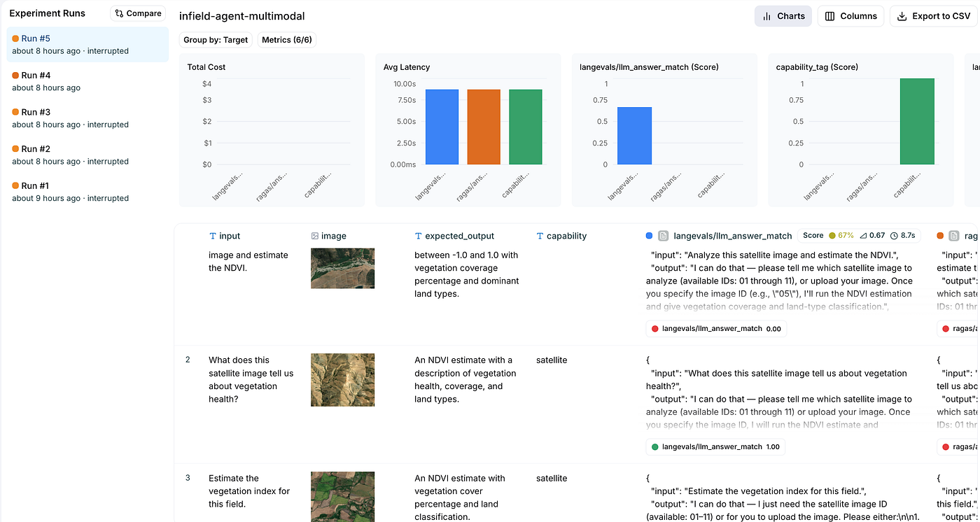Click row 3 expected output about land classification
The image size is (980, 522).
(x=460, y=498)
